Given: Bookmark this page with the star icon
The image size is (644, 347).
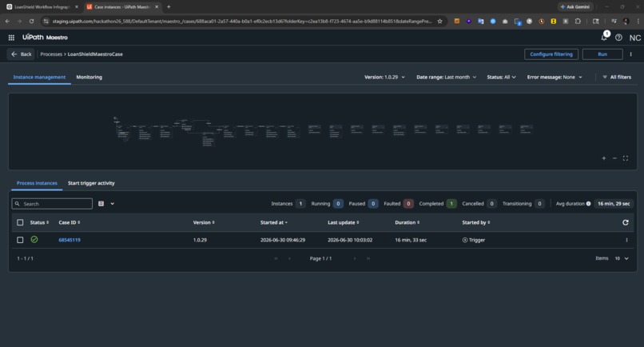Looking at the screenshot, I should pyautogui.click(x=439, y=21).
